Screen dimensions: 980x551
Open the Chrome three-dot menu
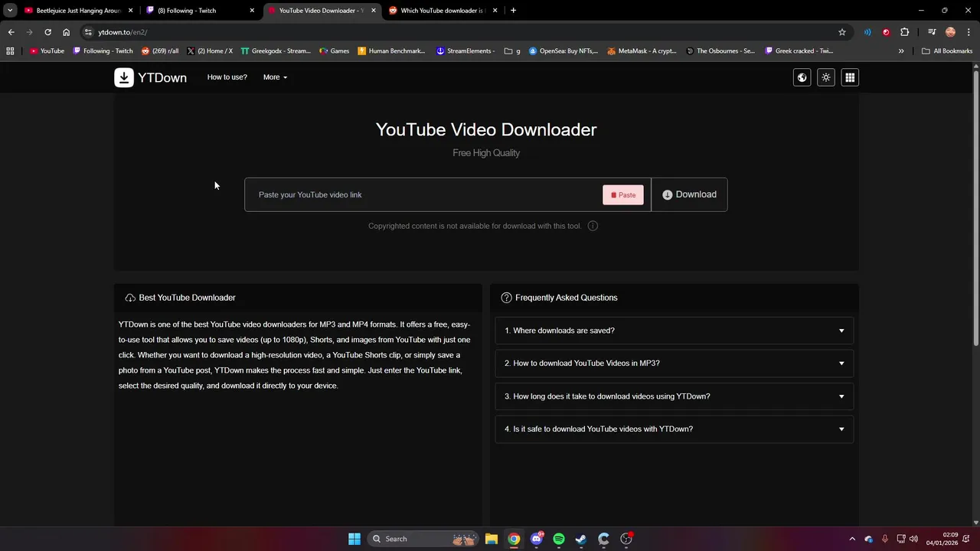[x=969, y=32]
